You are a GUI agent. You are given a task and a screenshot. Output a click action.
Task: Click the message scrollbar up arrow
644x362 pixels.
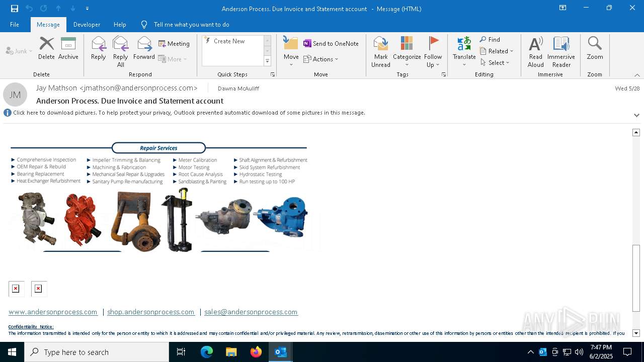pos(636,132)
